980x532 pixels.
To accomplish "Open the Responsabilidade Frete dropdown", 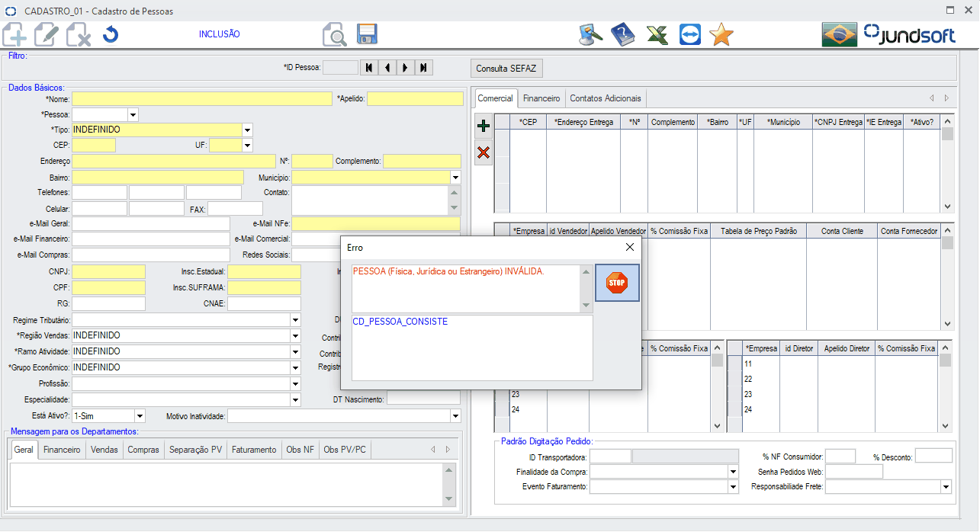I will point(946,486).
